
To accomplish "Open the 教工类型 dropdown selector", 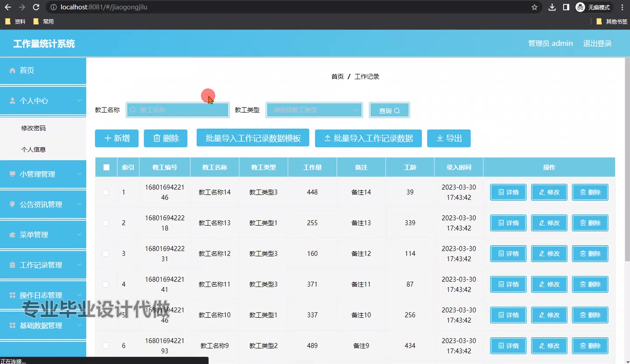I will [314, 110].
